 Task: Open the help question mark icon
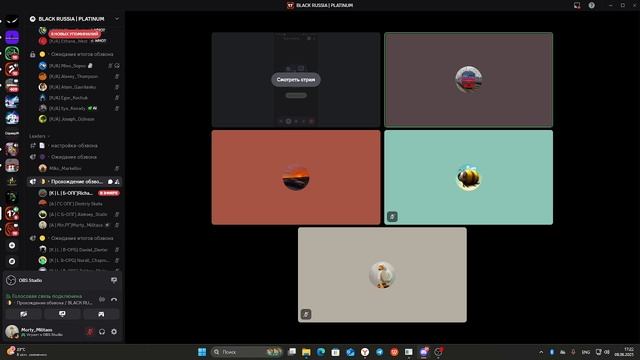[x=591, y=5]
